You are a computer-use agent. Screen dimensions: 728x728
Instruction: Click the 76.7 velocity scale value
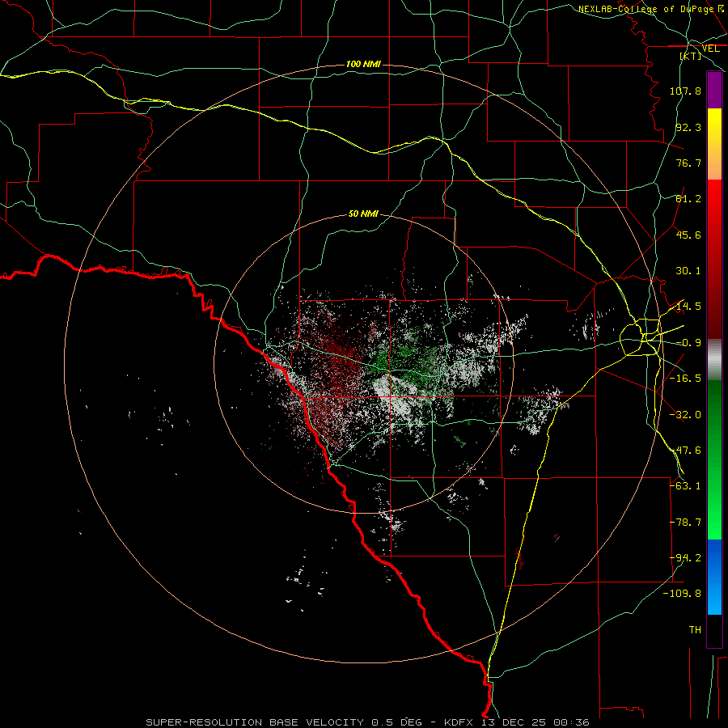(x=688, y=163)
